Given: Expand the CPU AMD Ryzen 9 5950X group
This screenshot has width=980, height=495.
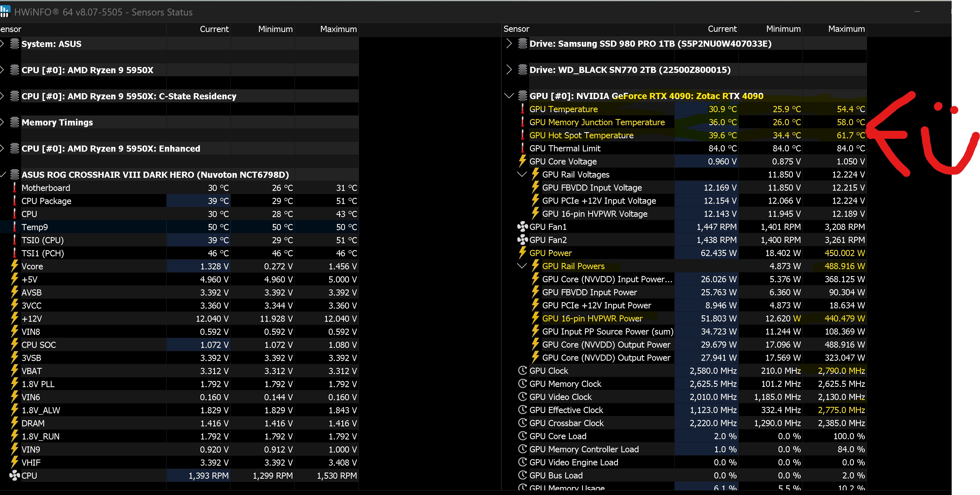Looking at the screenshot, I should (2, 70).
